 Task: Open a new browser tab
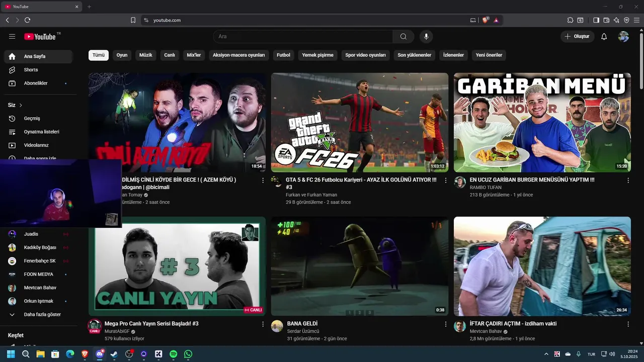coord(89,7)
